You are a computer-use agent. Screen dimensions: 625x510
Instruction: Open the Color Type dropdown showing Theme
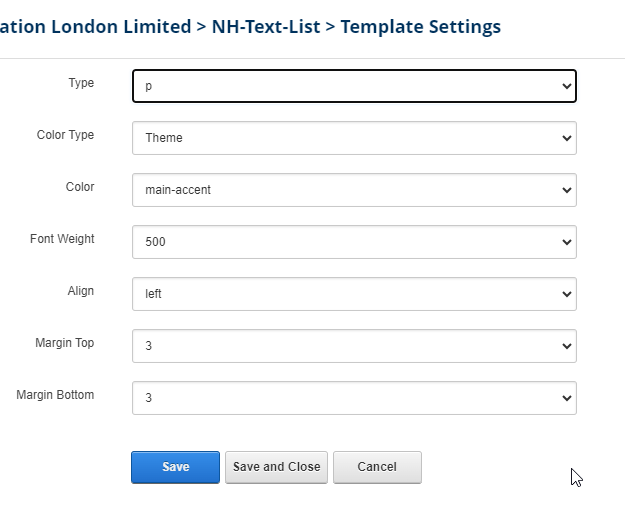[354, 138]
